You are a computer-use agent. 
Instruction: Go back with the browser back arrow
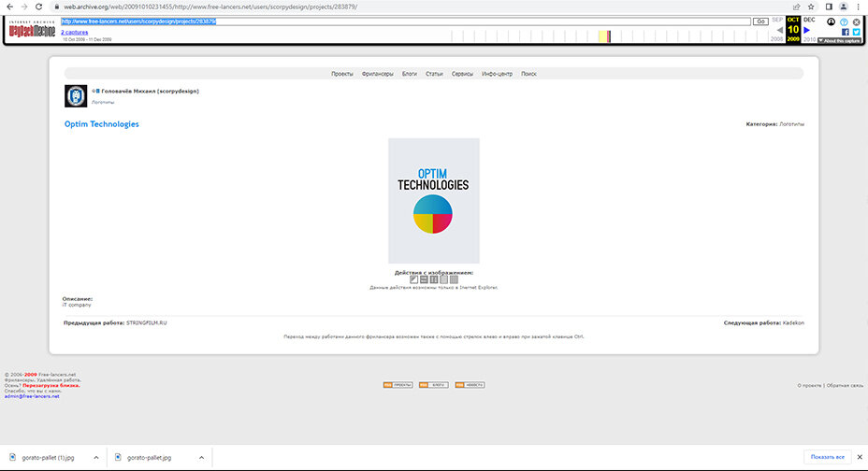click(x=9, y=7)
